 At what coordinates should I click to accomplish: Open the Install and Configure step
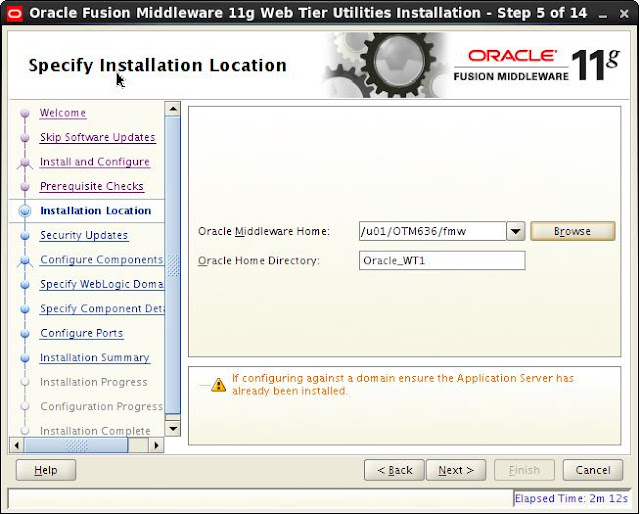point(95,162)
